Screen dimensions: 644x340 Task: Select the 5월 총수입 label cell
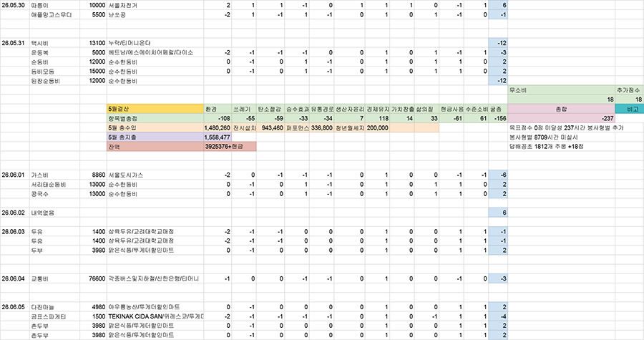tap(155, 127)
